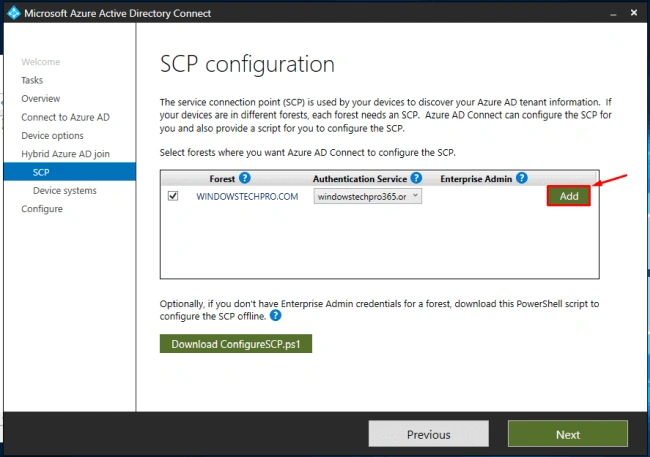The image size is (650, 457).
Task: Expand the windowstechpro365 authentication service dropdown
Action: [x=368, y=196]
